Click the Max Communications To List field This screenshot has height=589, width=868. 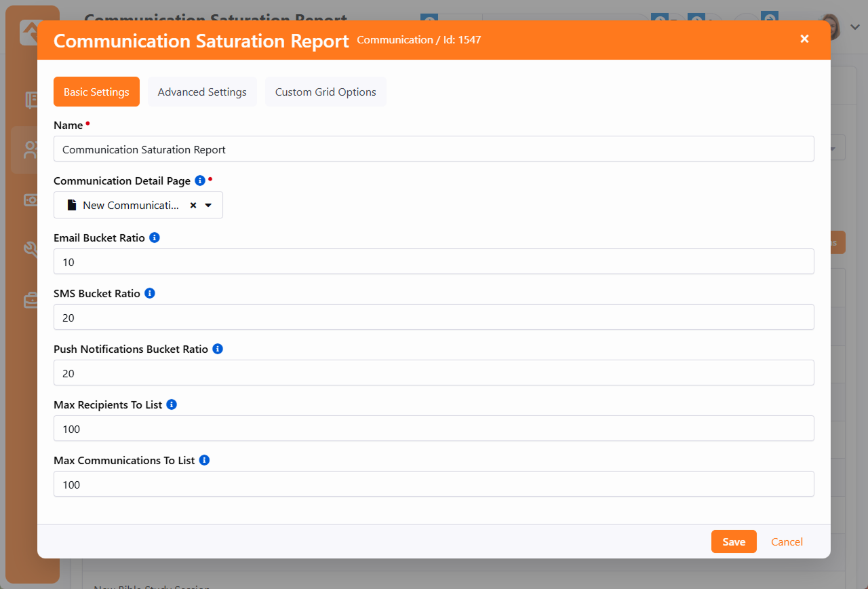[434, 484]
